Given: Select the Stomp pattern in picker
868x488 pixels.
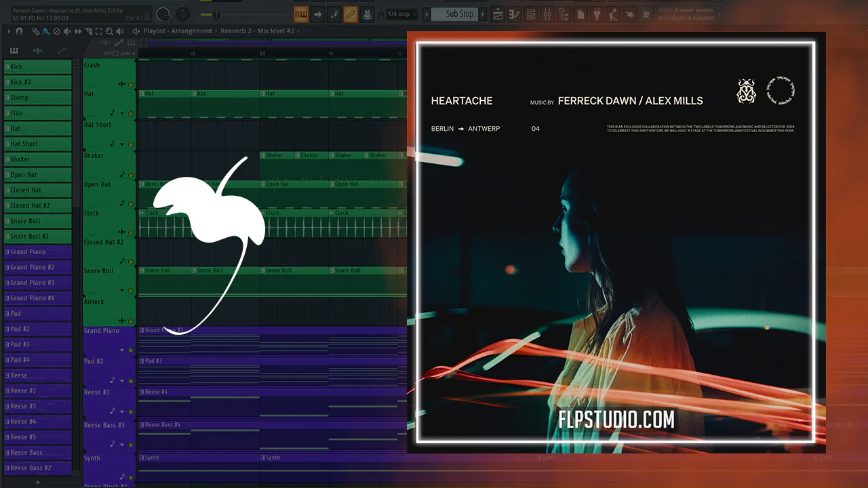Looking at the screenshot, I should pos(38,98).
